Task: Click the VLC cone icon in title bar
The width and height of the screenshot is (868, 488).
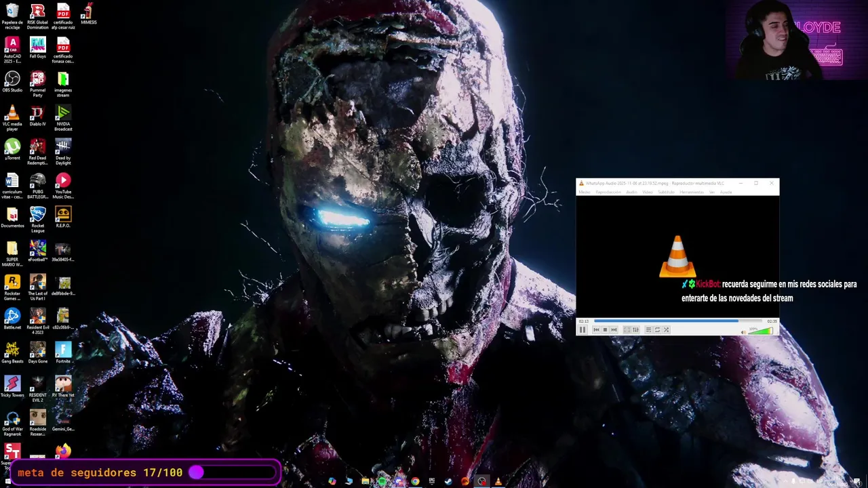Action: click(x=581, y=183)
